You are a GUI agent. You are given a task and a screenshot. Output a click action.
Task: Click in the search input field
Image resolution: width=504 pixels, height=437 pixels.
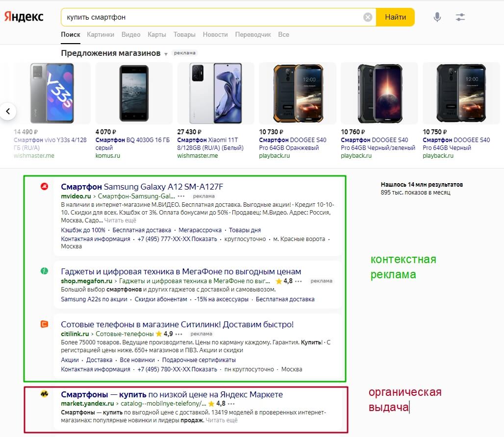[211, 17]
